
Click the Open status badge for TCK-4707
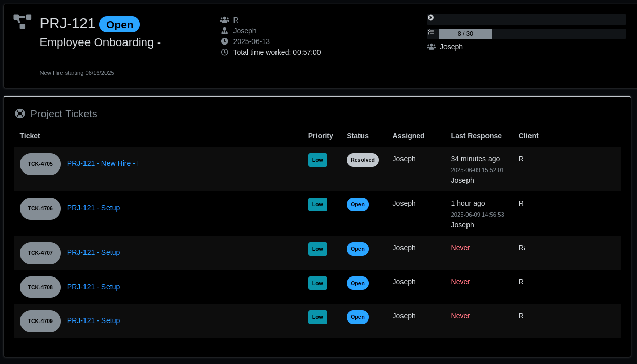click(357, 249)
